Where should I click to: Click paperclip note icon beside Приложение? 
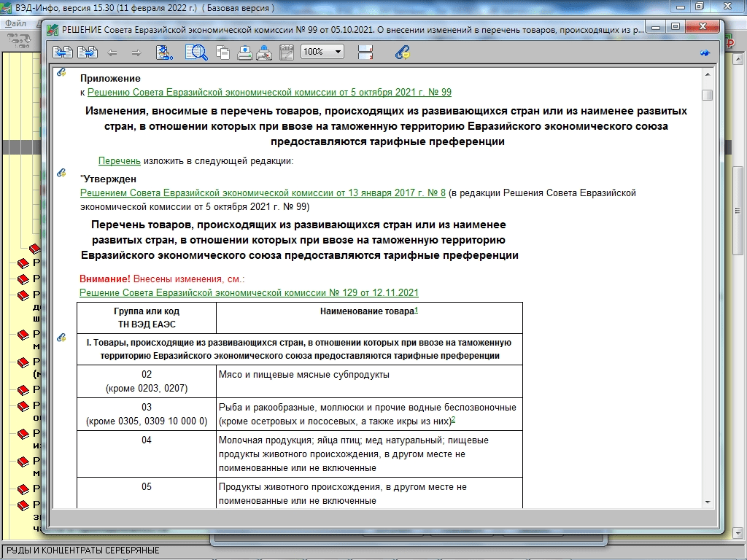(x=61, y=72)
